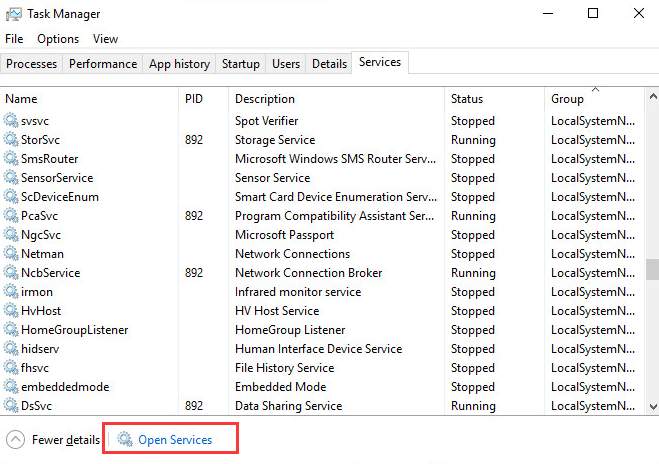
Task: Open the Options menu
Action: (58, 39)
